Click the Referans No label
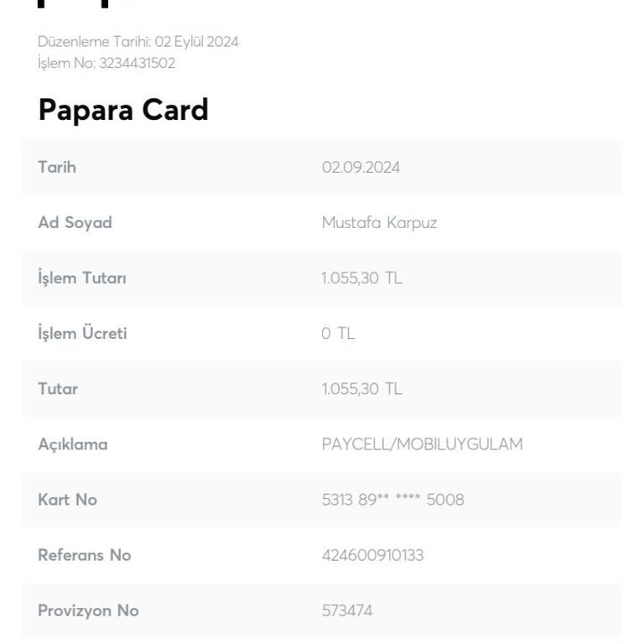 point(85,554)
